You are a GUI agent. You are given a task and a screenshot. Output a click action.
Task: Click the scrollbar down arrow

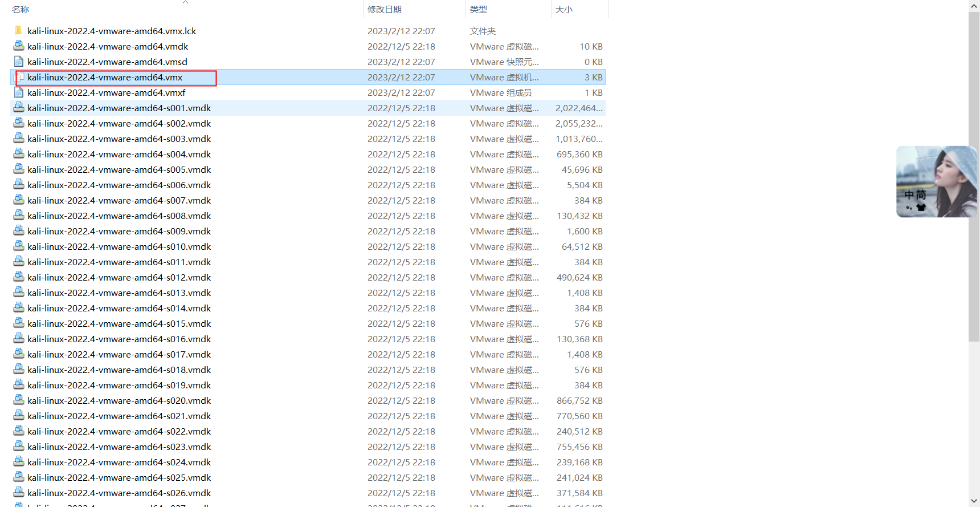pyautogui.click(x=974, y=501)
